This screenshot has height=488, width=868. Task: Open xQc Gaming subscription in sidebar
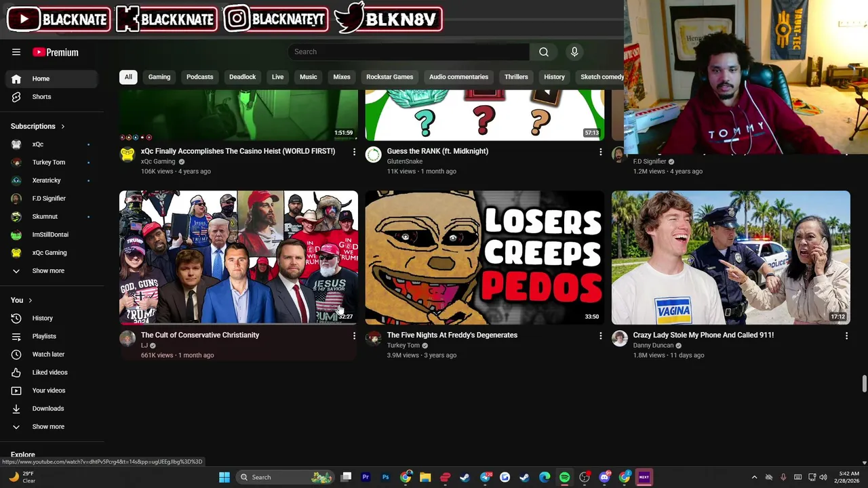coord(52,253)
